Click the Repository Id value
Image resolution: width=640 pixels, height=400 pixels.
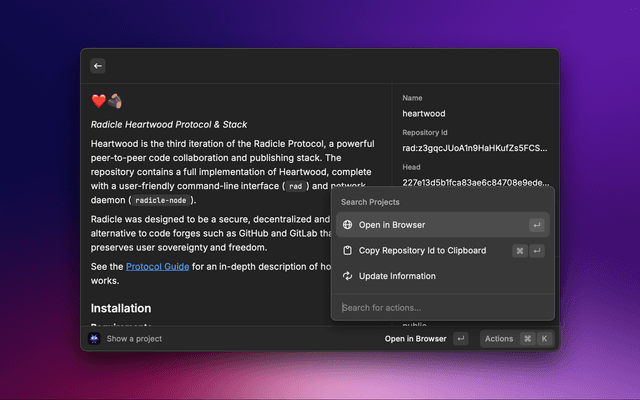coord(474,148)
